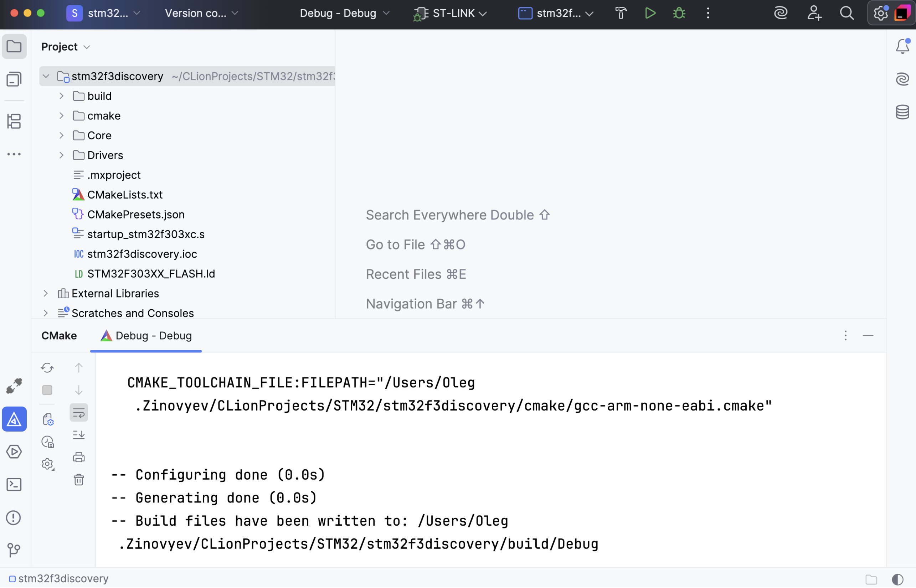The width and height of the screenshot is (916, 588).
Task: Open the Debug - Debug run configuration dropdown
Action: point(344,13)
